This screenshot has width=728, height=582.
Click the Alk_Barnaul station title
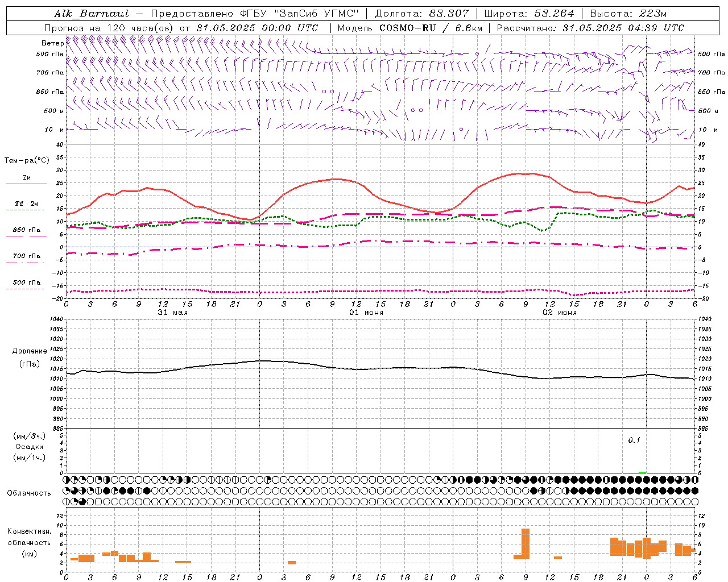[x=91, y=14]
